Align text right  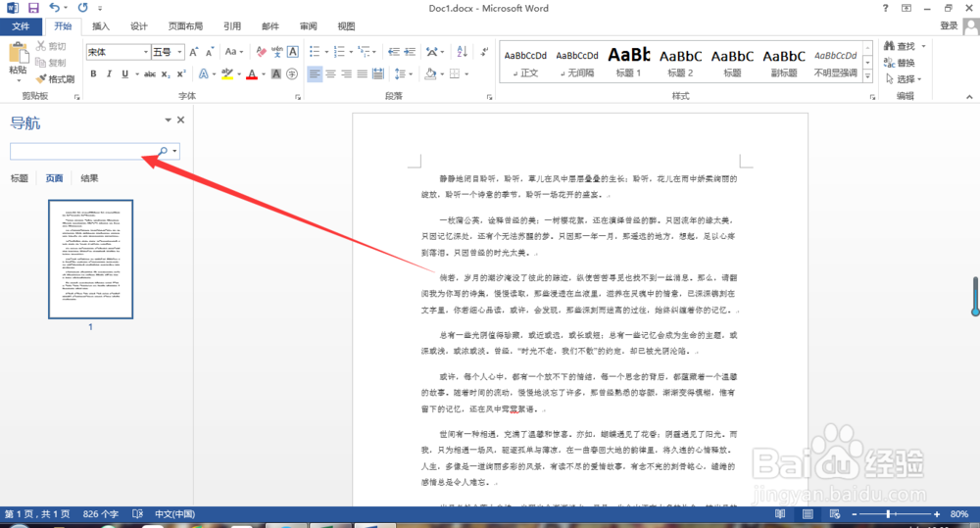346,73
